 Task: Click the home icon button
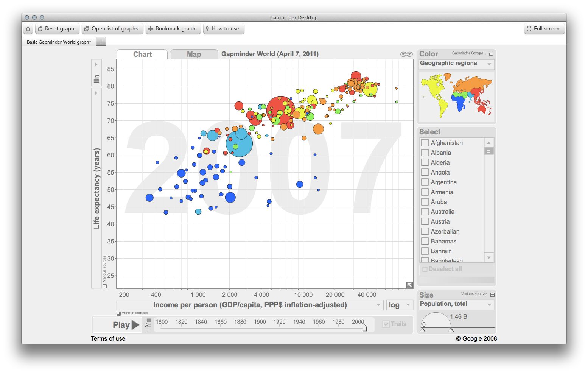pyautogui.click(x=28, y=29)
